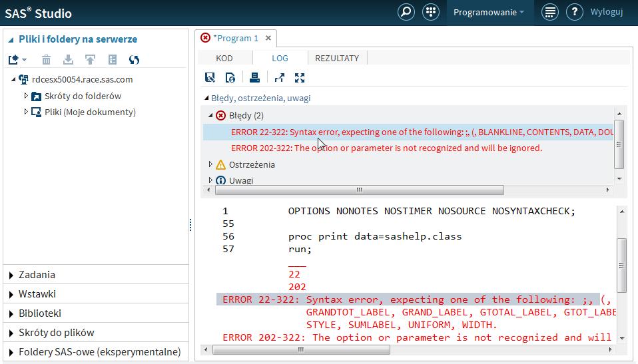Switch to the LOG tab
The height and width of the screenshot is (364, 638).
[x=280, y=58]
